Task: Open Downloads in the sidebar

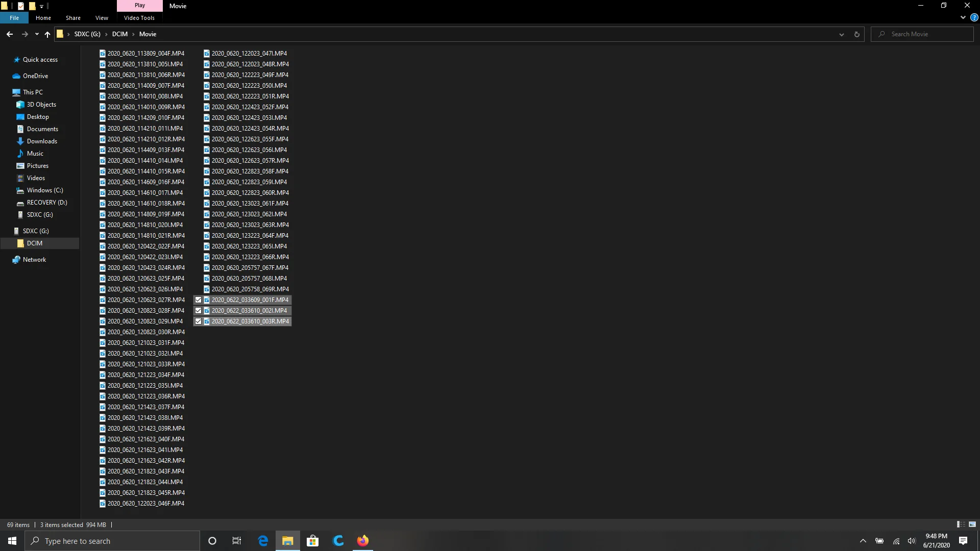Action: click(42, 141)
